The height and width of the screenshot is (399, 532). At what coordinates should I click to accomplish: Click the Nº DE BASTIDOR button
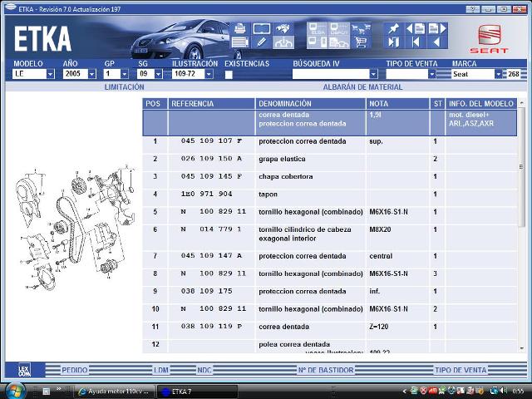[x=326, y=370]
